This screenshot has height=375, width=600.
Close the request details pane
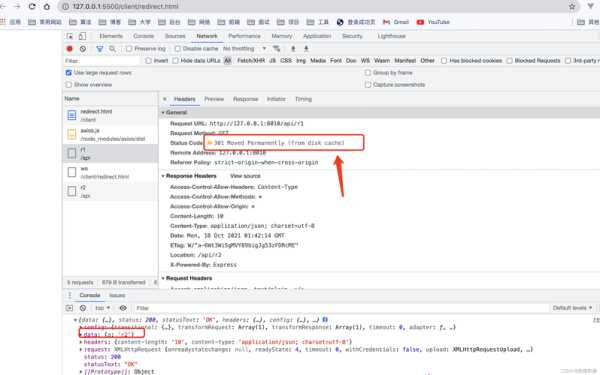(x=165, y=99)
